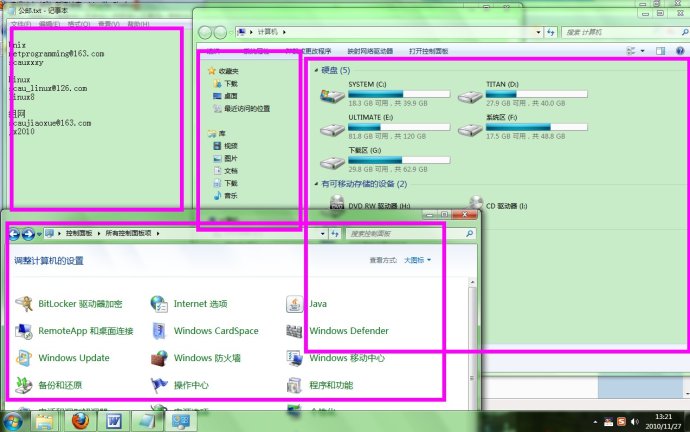Select the 系统区 (F:) drive
The height and width of the screenshot is (432, 690).
(x=522, y=127)
